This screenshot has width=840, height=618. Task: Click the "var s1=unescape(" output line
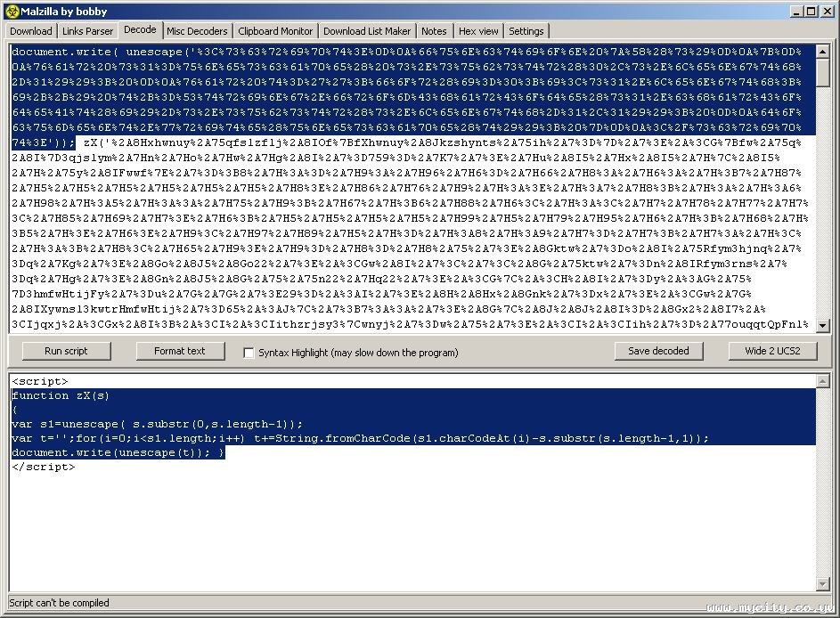[157, 424]
